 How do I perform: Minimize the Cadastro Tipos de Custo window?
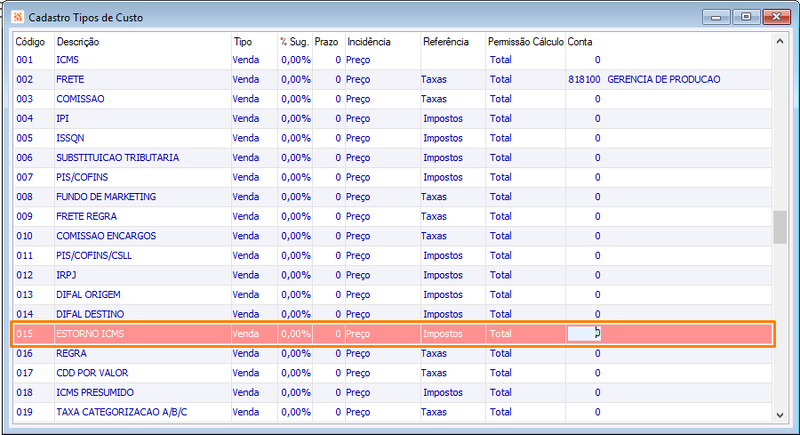click(x=716, y=17)
